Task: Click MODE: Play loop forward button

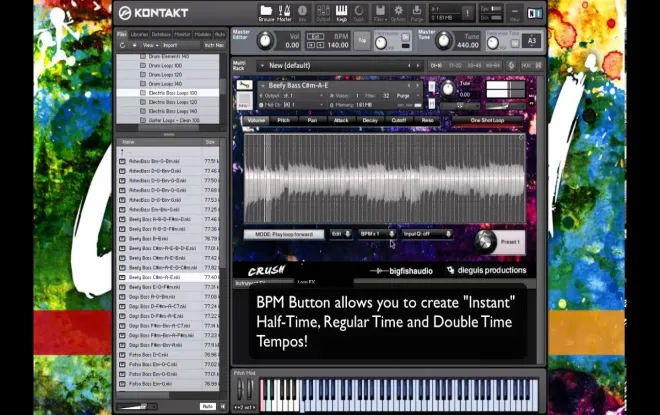Action: click(284, 234)
